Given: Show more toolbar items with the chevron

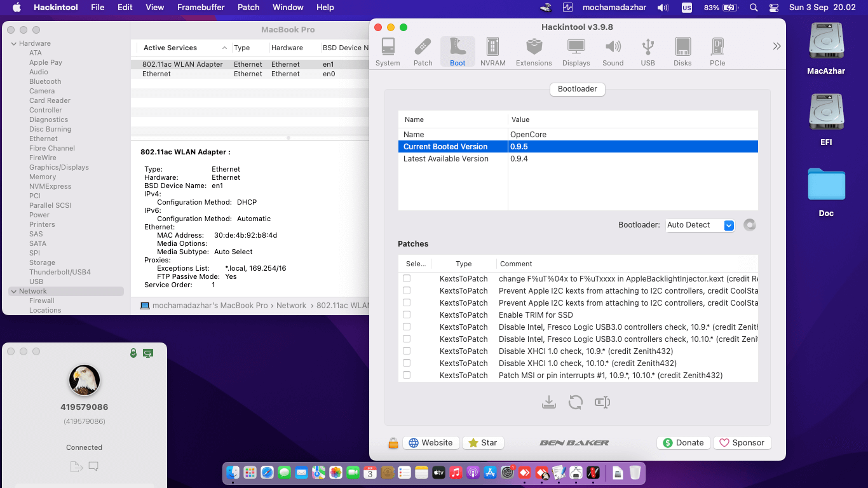Looking at the screenshot, I should [x=776, y=46].
